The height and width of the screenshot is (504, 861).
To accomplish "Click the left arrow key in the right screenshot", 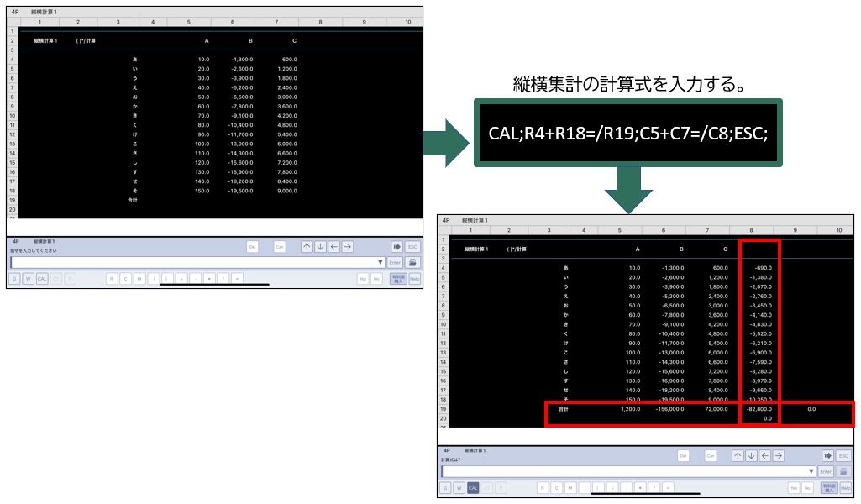I will [764, 455].
